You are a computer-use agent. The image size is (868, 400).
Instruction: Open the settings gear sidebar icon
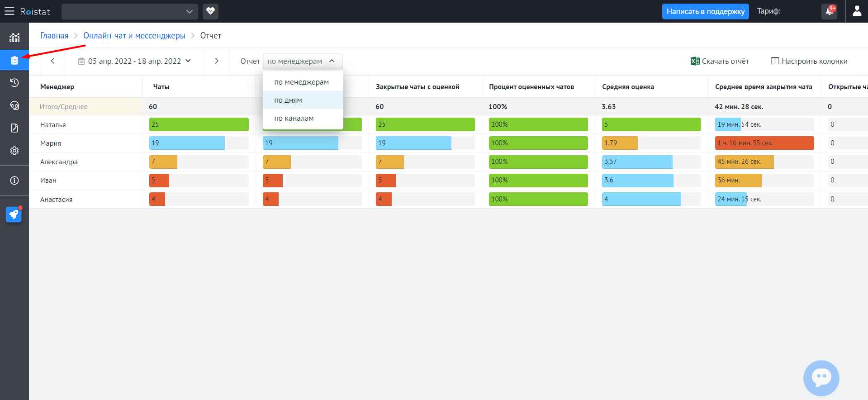[14, 150]
